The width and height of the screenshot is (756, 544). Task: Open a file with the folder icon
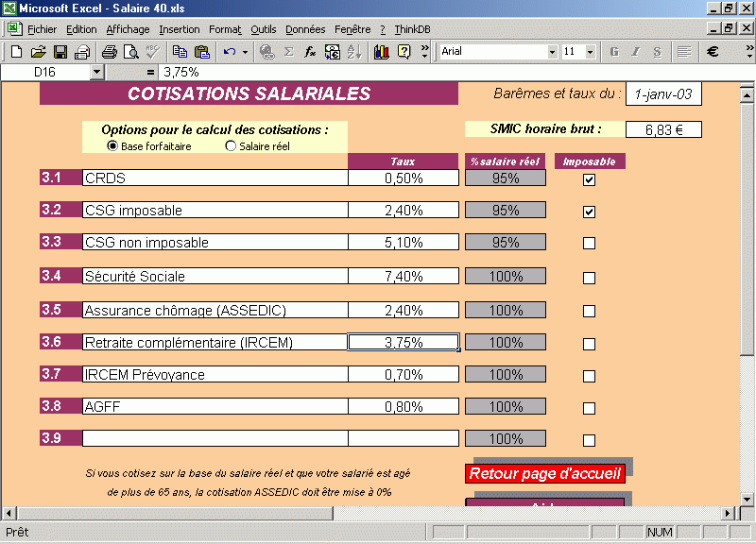(x=38, y=52)
